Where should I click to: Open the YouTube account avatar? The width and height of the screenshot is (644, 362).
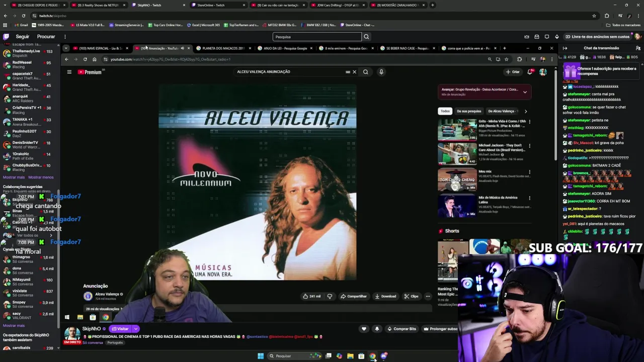[543, 72]
